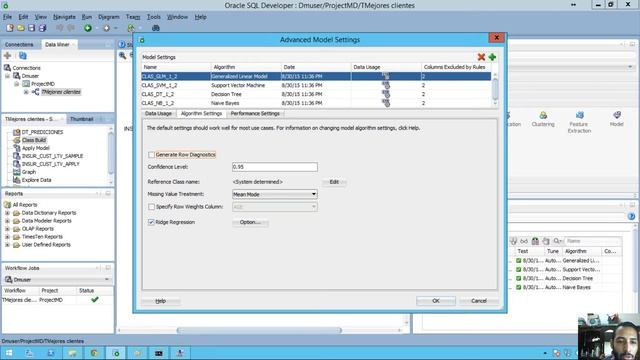Image resolution: width=640 pixels, height=360 pixels.
Task: Click the Help button in dialog
Action: pos(160,301)
